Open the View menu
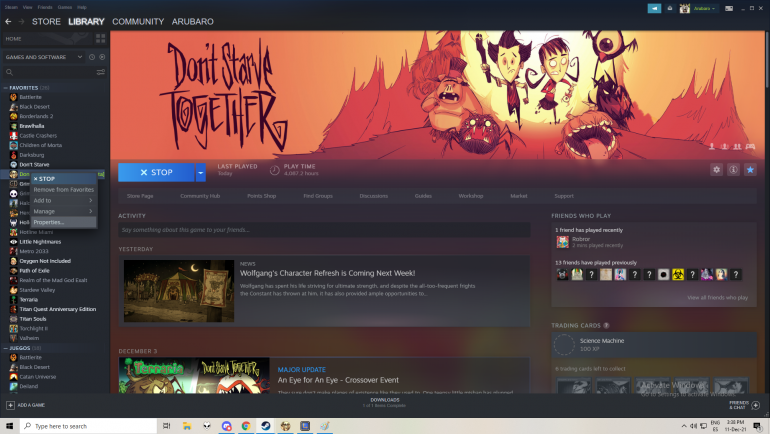 click(28, 7)
